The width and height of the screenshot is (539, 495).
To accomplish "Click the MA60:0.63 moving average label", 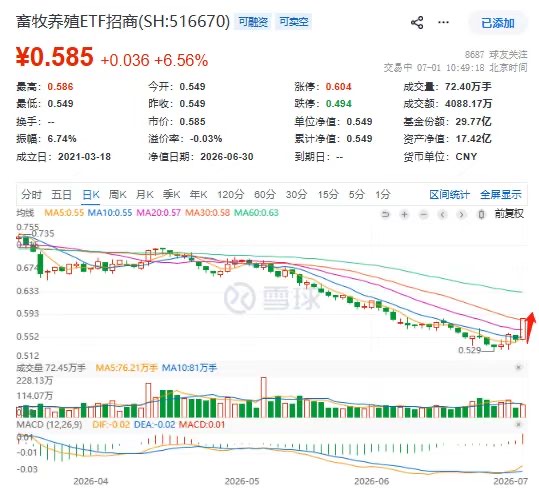I will (256, 213).
